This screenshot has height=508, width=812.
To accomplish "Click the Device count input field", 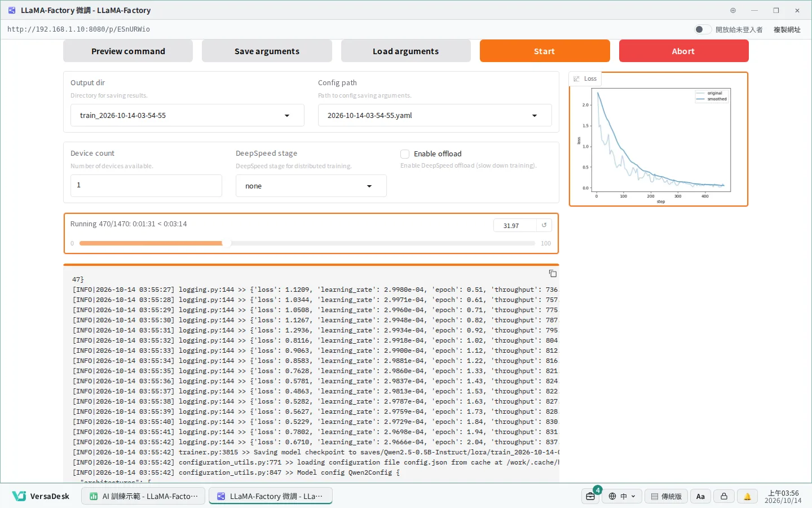I will (x=146, y=185).
